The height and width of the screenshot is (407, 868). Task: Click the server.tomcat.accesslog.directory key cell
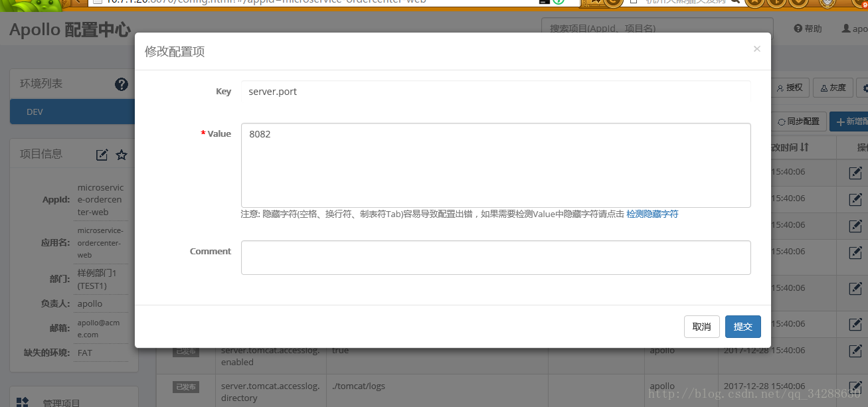(270, 392)
